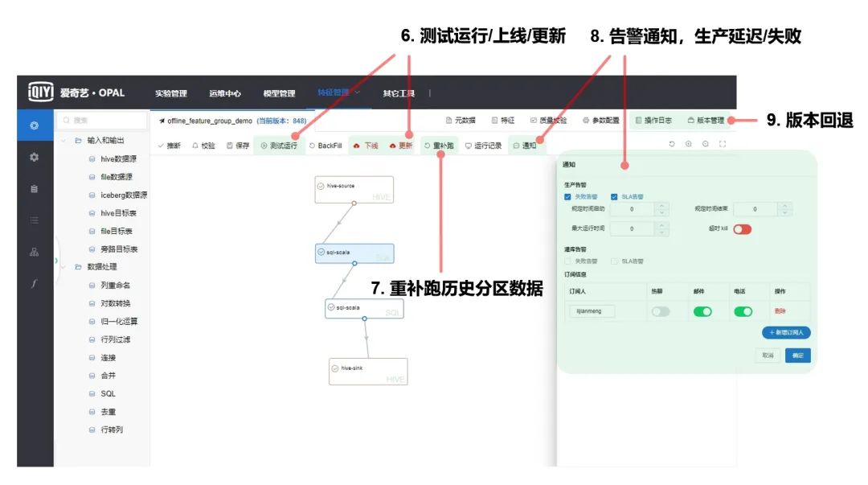Image resolution: width=868 pixels, height=485 pixels.
Task: Open 运行记录 run records
Action: coord(483,146)
